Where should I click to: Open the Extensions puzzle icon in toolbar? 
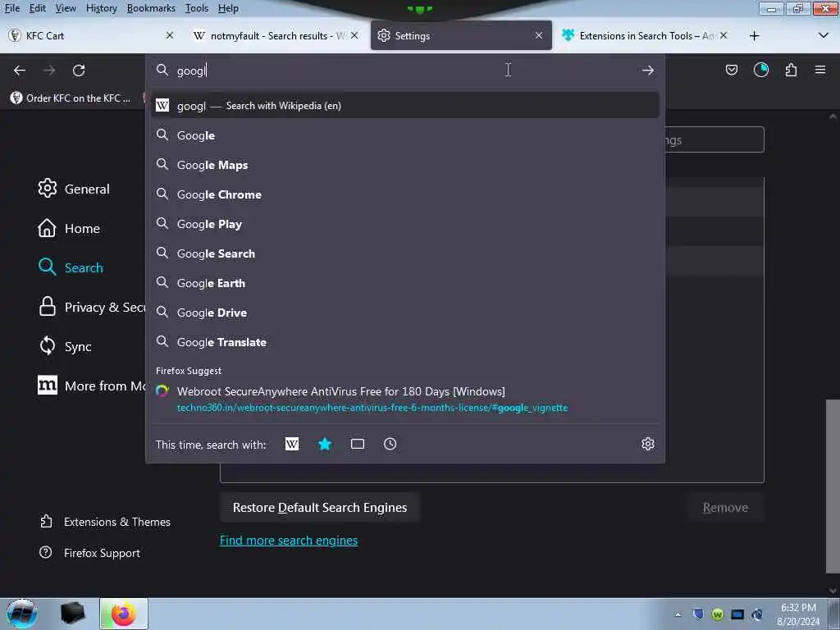pyautogui.click(x=791, y=70)
